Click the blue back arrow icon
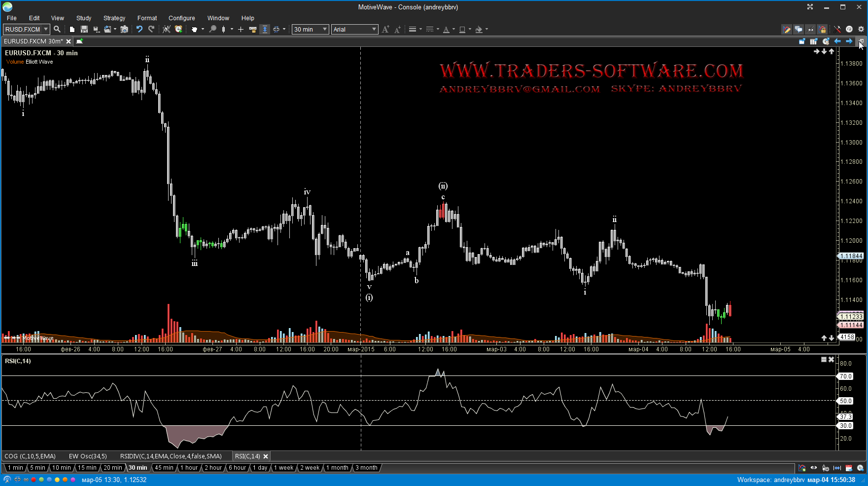 [837, 41]
